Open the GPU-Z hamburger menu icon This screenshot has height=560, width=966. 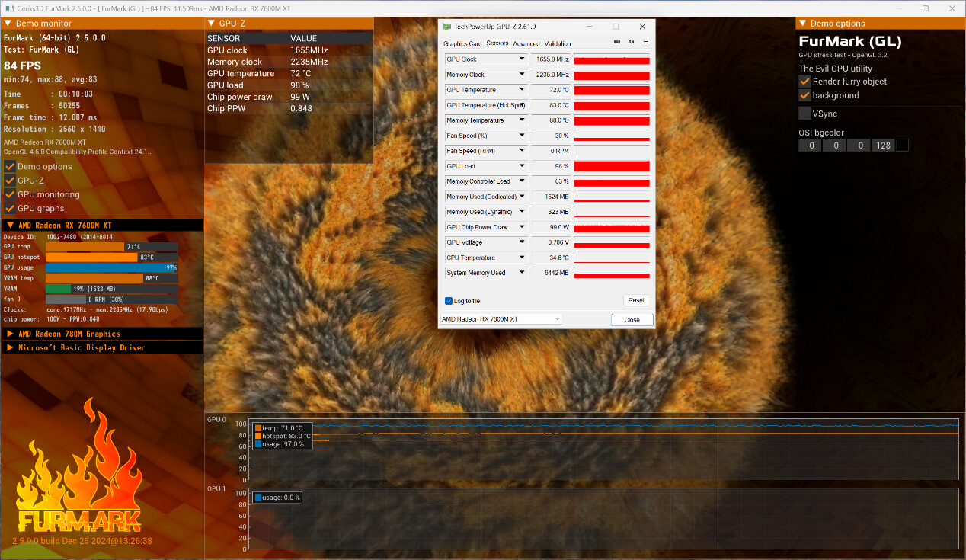click(x=645, y=42)
